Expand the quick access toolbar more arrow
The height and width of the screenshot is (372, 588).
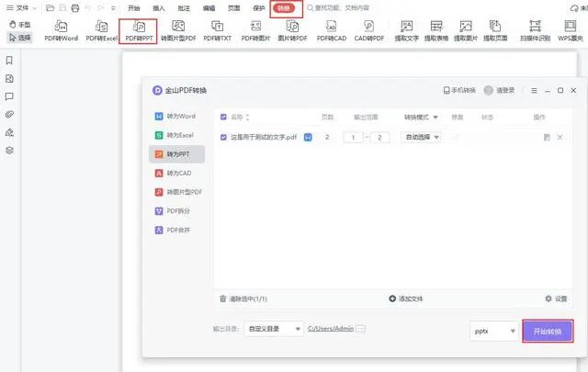pyautogui.click(x=113, y=8)
